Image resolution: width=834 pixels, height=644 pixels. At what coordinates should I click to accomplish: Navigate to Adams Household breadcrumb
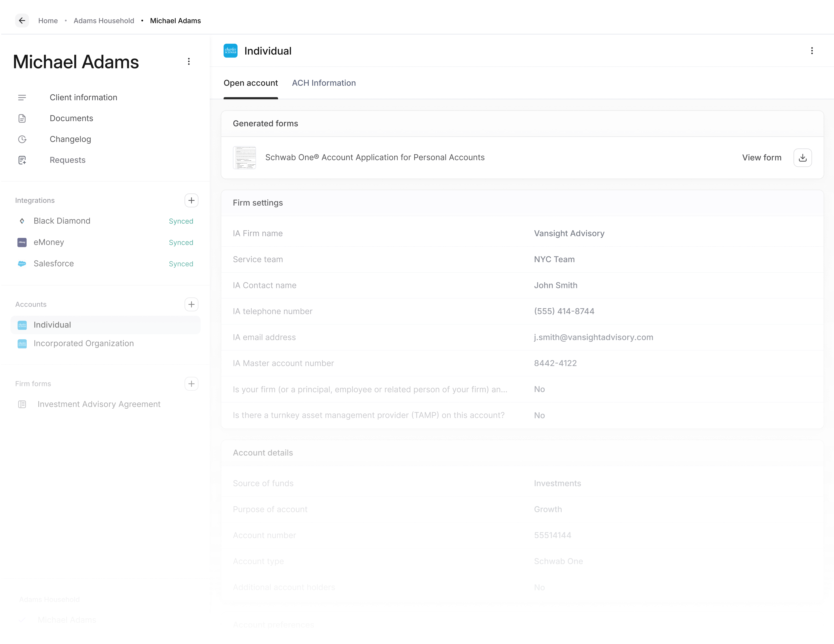point(104,21)
